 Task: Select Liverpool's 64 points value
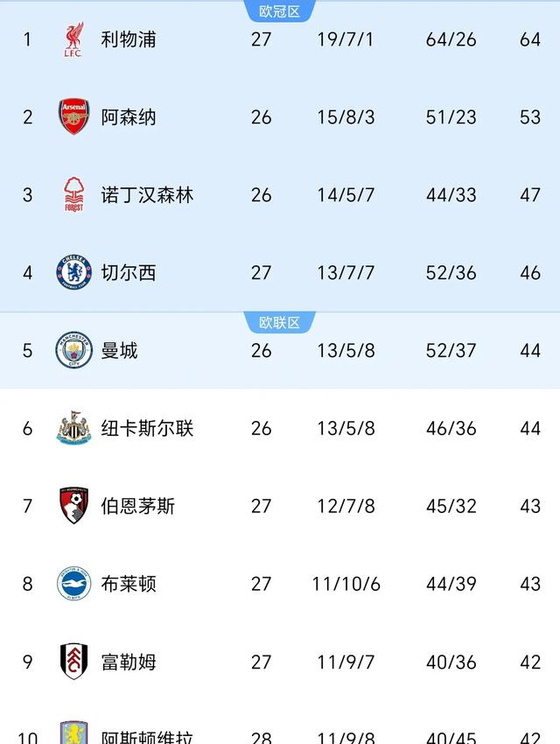(529, 39)
